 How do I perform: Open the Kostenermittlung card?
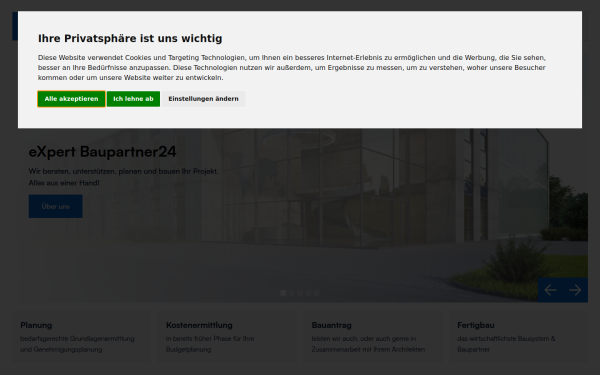pyautogui.click(x=227, y=336)
